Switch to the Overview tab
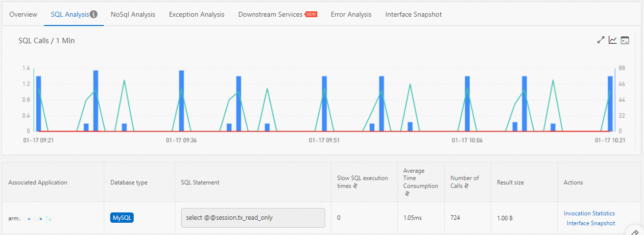The image size is (644, 235). coord(23,14)
